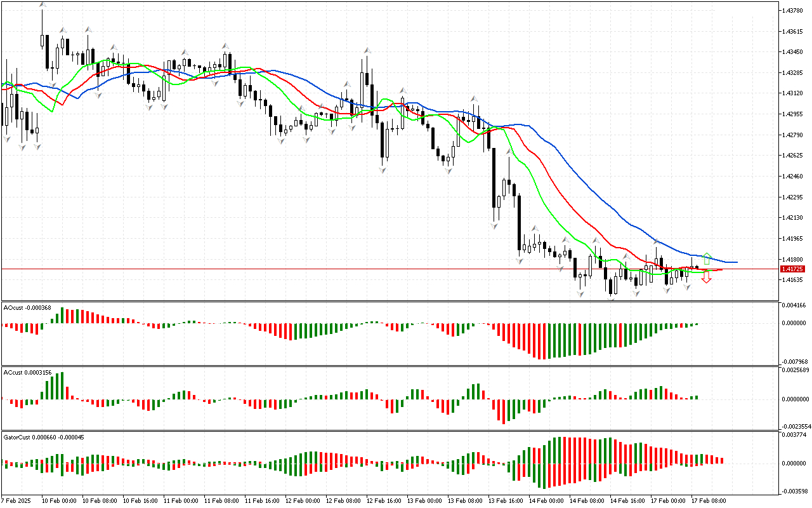
Task: Click the 12 Feb 16:00 time label
Action: 383,500
